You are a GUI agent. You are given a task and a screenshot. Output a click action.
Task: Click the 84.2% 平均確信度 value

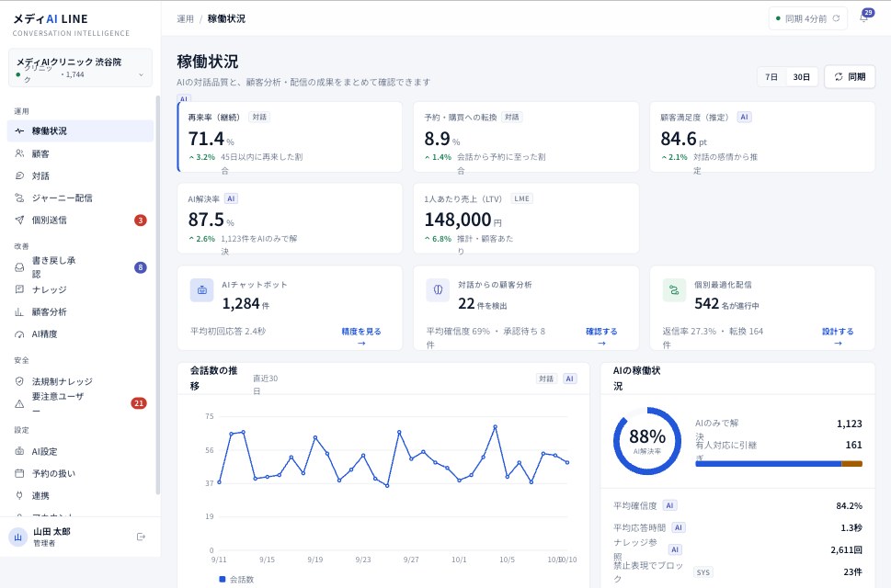coord(849,505)
